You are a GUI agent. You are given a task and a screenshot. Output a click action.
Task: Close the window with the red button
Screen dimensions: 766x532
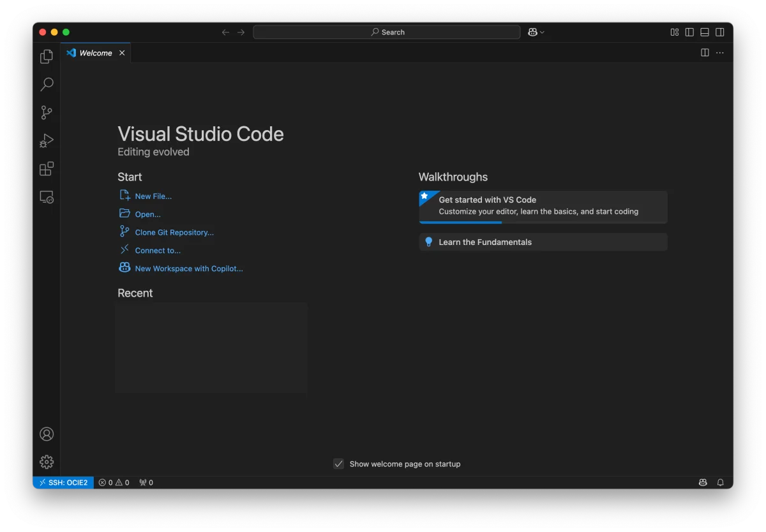point(43,32)
